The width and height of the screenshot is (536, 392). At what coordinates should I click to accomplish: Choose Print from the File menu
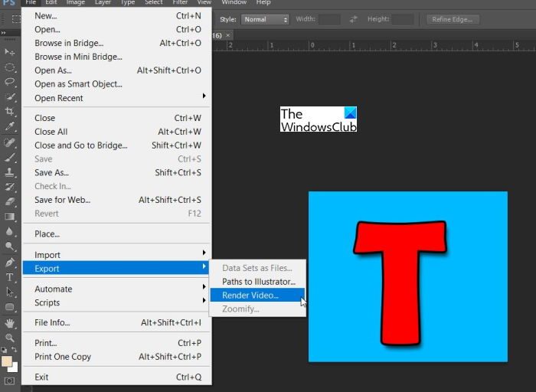point(116,343)
